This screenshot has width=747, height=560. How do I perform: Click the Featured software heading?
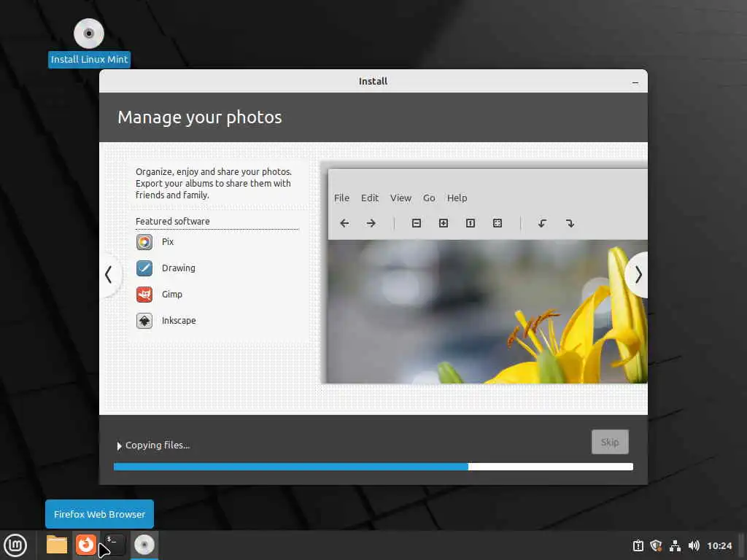pos(172,222)
